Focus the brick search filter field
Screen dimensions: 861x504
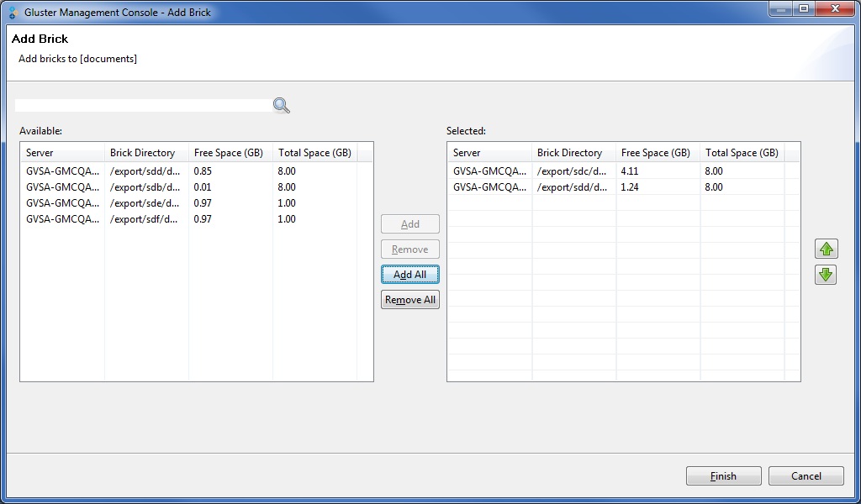143,106
